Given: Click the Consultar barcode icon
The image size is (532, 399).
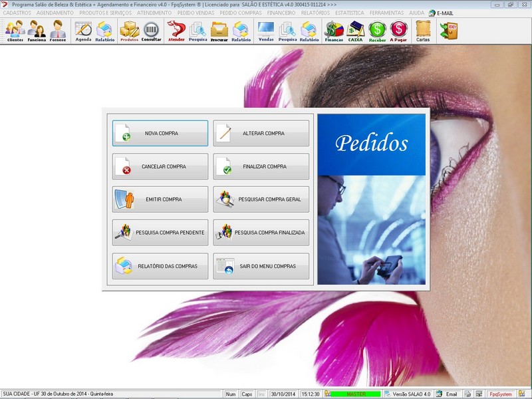Looking at the screenshot, I should pyautogui.click(x=152, y=31).
